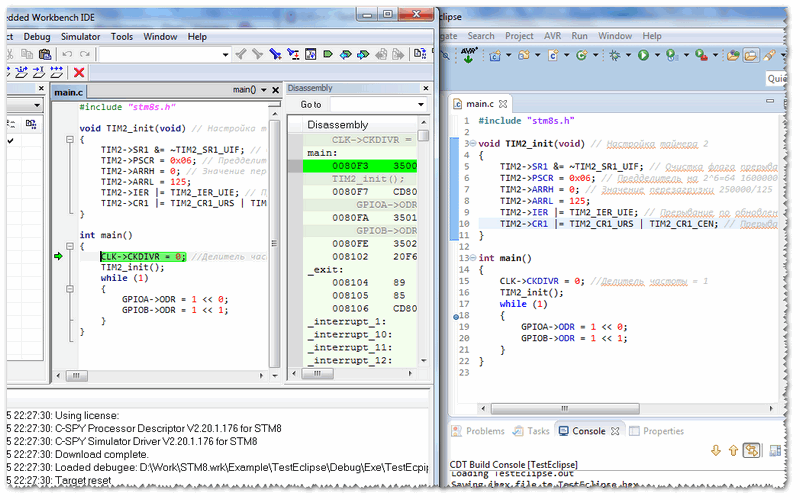This screenshot has height=500, width=800.
Task: Click the red X stop debugging icon
Action: (x=79, y=72)
